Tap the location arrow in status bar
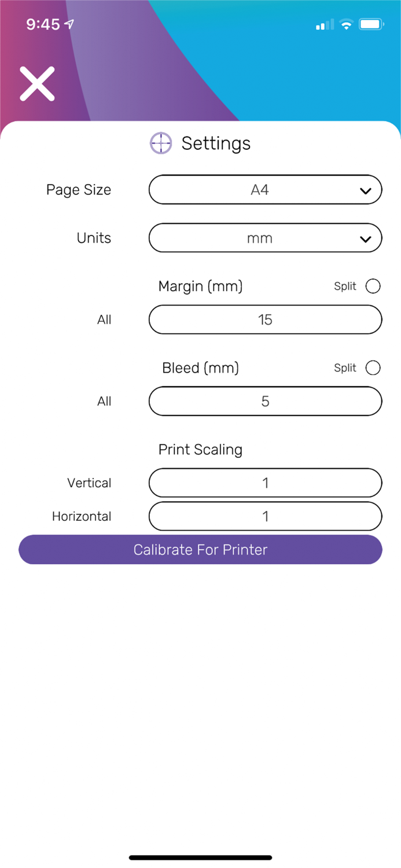 (x=69, y=24)
